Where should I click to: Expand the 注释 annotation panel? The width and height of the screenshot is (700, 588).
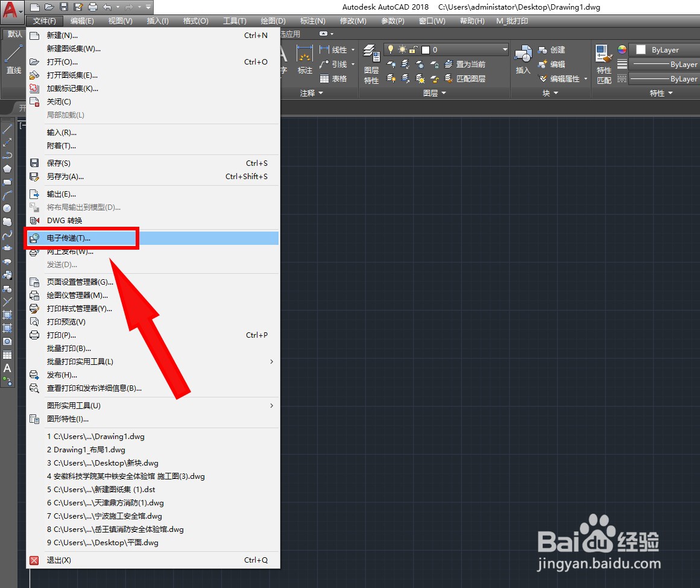point(312,93)
